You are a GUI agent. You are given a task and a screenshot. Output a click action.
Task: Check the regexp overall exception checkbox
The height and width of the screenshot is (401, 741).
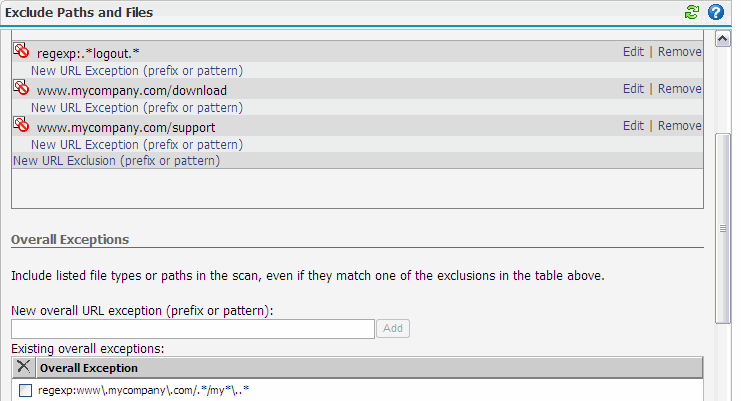pyautogui.click(x=25, y=390)
